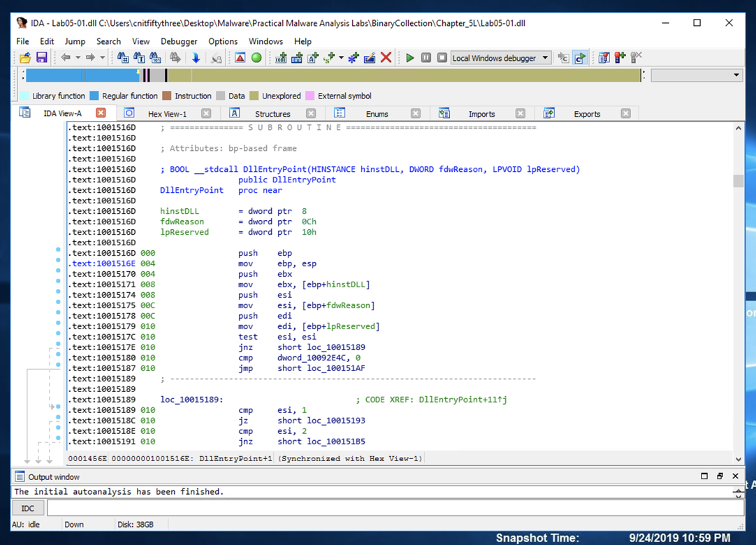
Task: Click the red X delete icon
Action: (386, 58)
